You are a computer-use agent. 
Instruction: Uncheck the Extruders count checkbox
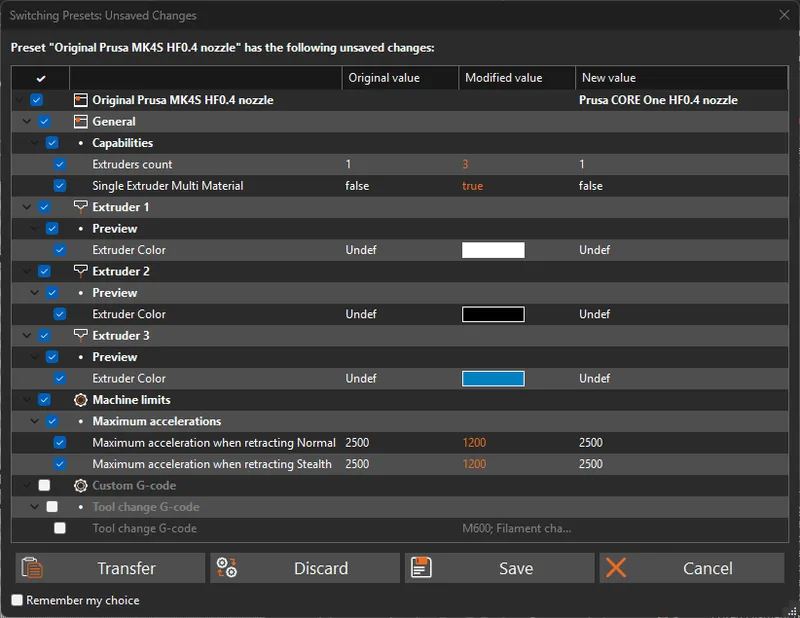pos(60,164)
